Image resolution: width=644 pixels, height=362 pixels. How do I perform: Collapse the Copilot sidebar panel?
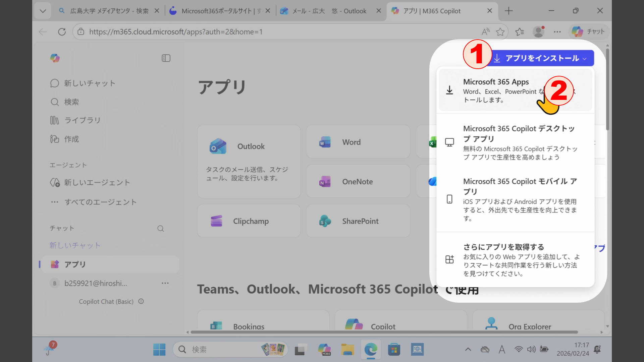pos(166,58)
